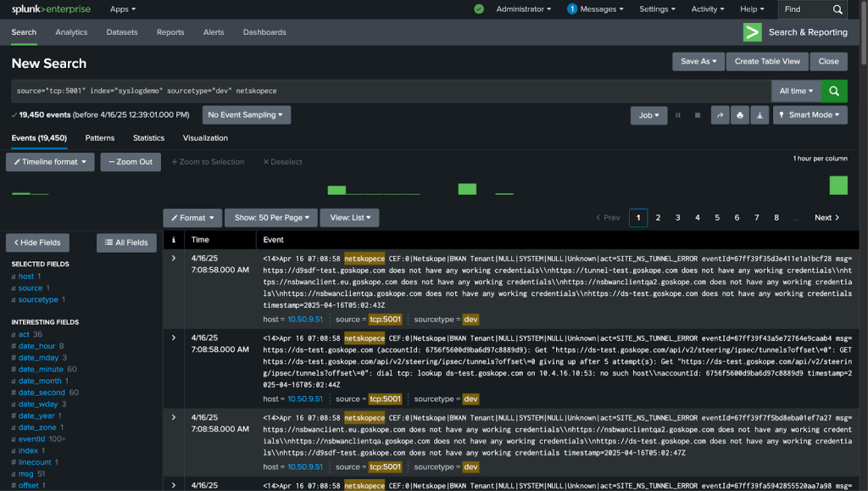868x491 pixels.
Task: Click the Zoom Out timeline button
Action: click(x=131, y=162)
